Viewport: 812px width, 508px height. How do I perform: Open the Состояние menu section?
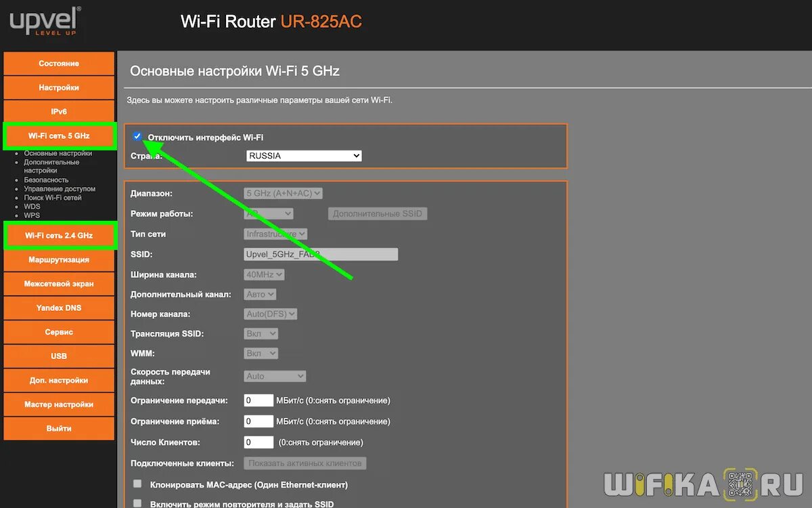(x=59, y=64)
